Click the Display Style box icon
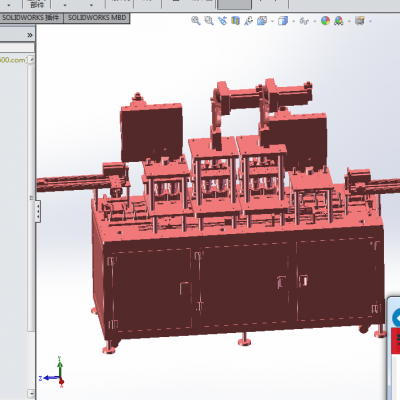The image size is (400, 400). point(283,21)
